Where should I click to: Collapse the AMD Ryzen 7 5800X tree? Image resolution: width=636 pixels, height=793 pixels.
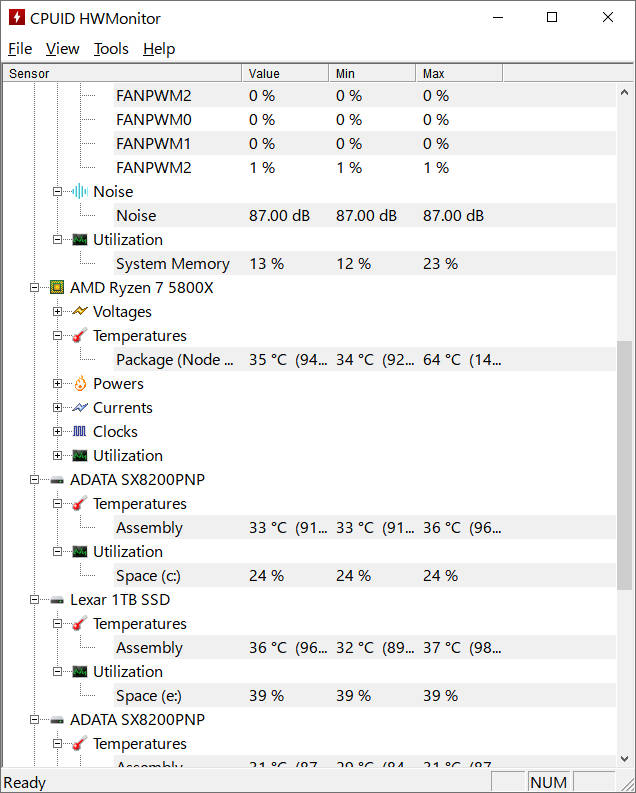34,288
